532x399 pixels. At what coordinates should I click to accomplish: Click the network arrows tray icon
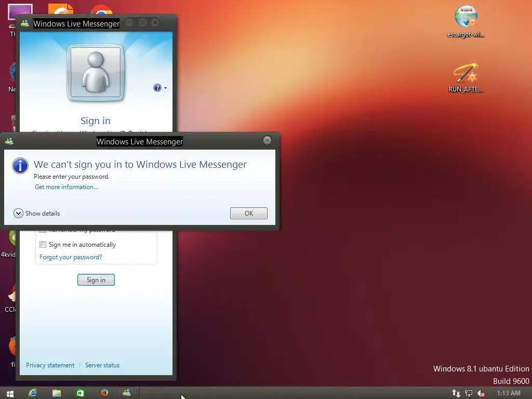456,394
